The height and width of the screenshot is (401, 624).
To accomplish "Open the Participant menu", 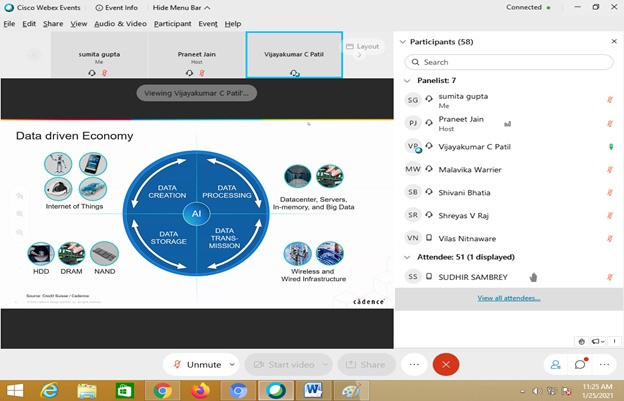I will 172,23.
